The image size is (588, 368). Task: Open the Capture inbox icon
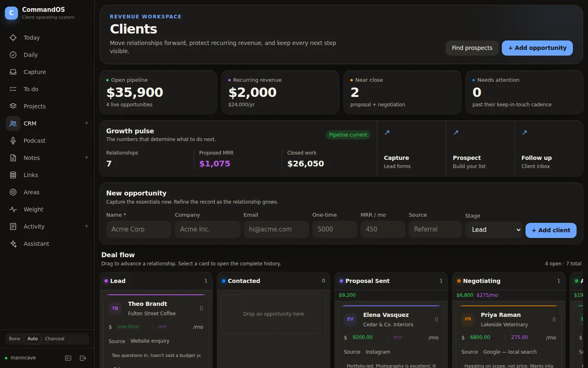(x=13, y=72)
